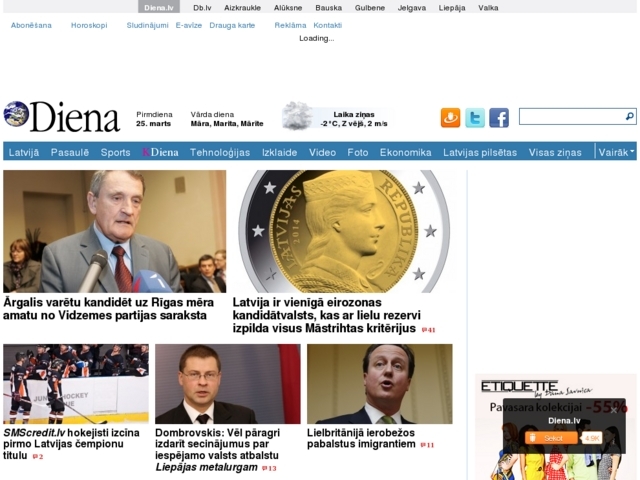640x480 pixels.
Task: Open the Facebook icon link
Action: (499, 118)
